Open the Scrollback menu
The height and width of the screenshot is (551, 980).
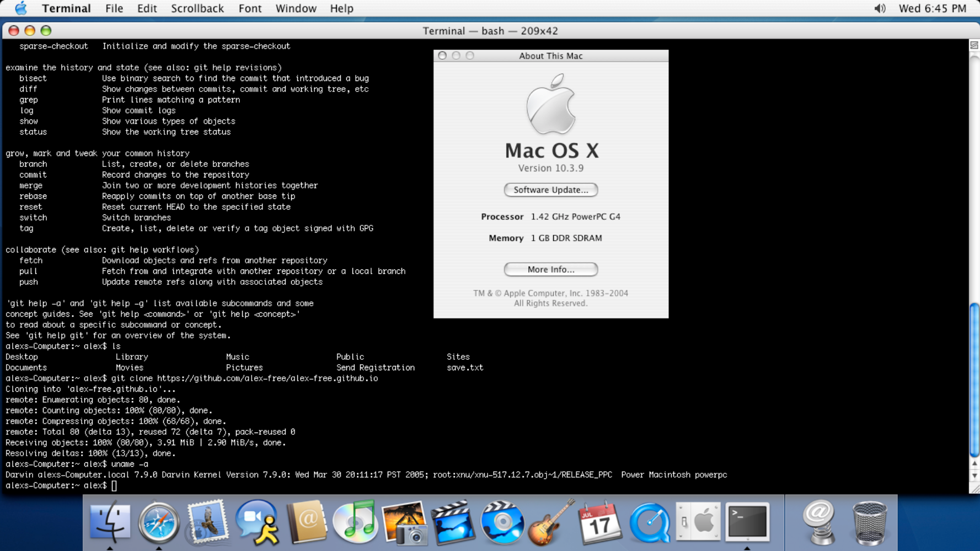point(197,8)
